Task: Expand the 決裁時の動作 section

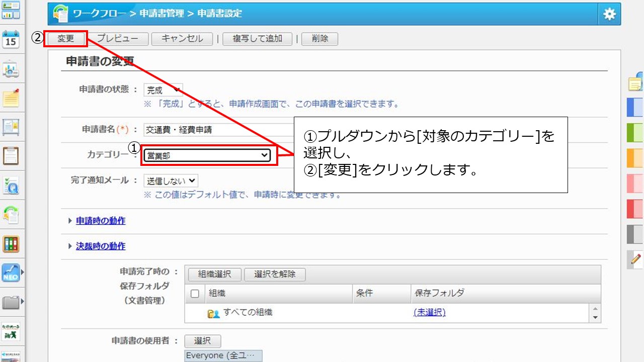Action: (x=70, y=246)
